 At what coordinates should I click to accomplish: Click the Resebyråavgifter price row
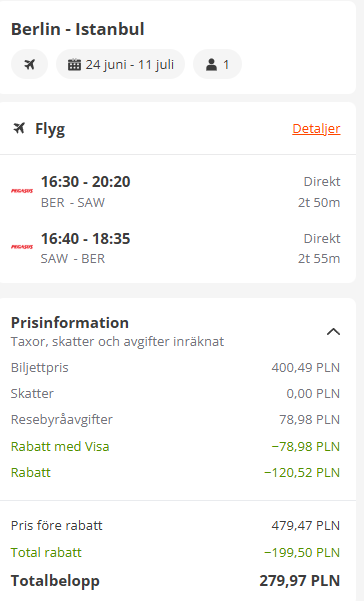coord(175,419)
